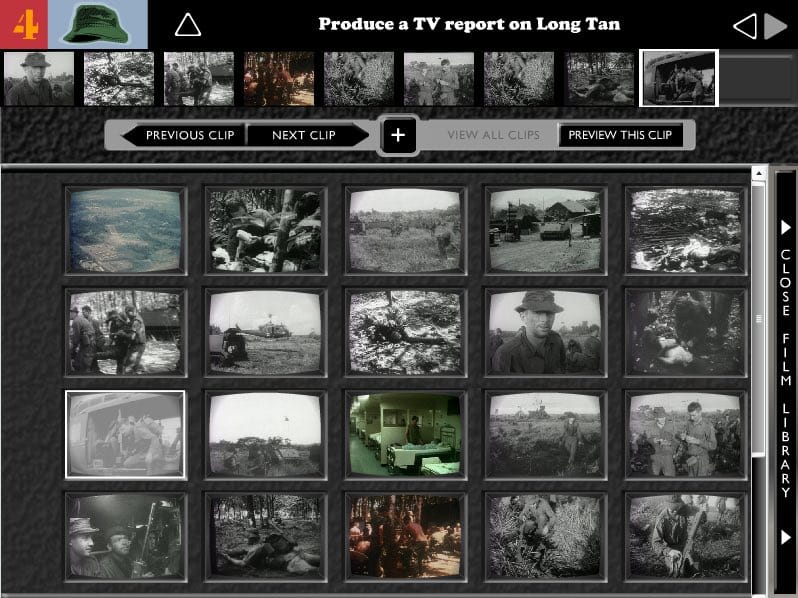
Task: Choose the highlighted library clip of vehicle unloading
Action: click(126, 435)
